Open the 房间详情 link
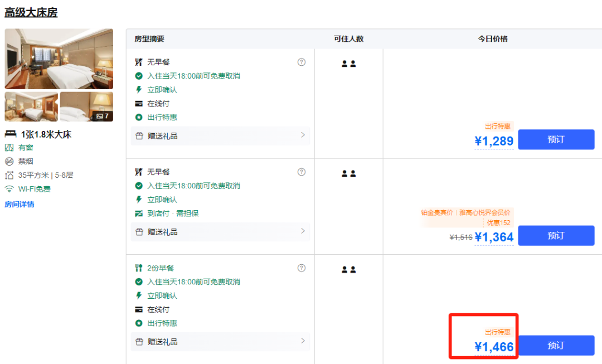 click(x=20, y=205)
